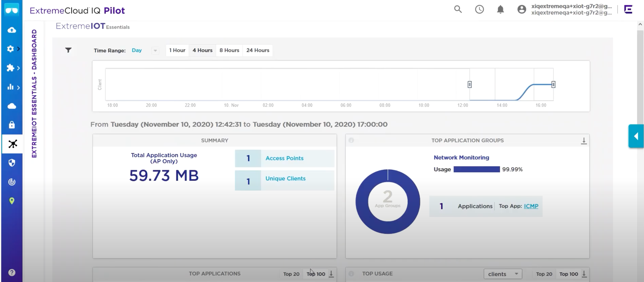This screenshot has width=644, height=282.
Task: Open the solid cloud sidebar icon
Action: click(x=12, y=106)
